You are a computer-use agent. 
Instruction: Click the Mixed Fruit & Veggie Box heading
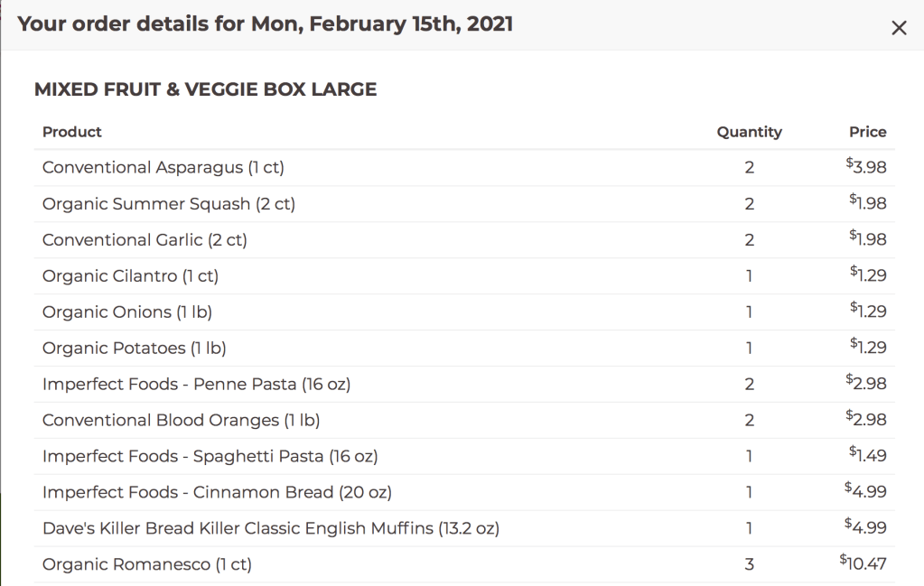pos(205,89)
